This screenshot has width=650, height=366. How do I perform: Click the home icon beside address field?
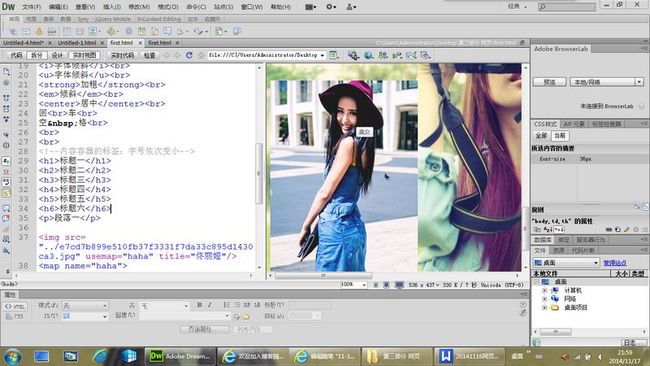[201, 55]
